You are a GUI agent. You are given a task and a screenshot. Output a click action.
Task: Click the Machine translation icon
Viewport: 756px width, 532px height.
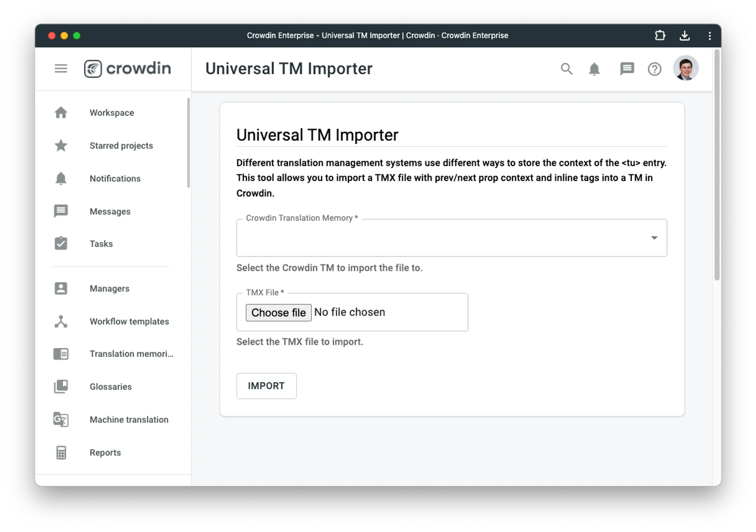(61, 419)
